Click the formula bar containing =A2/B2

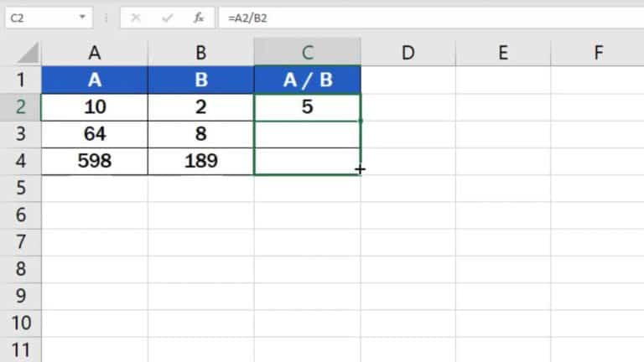(419, 17)
